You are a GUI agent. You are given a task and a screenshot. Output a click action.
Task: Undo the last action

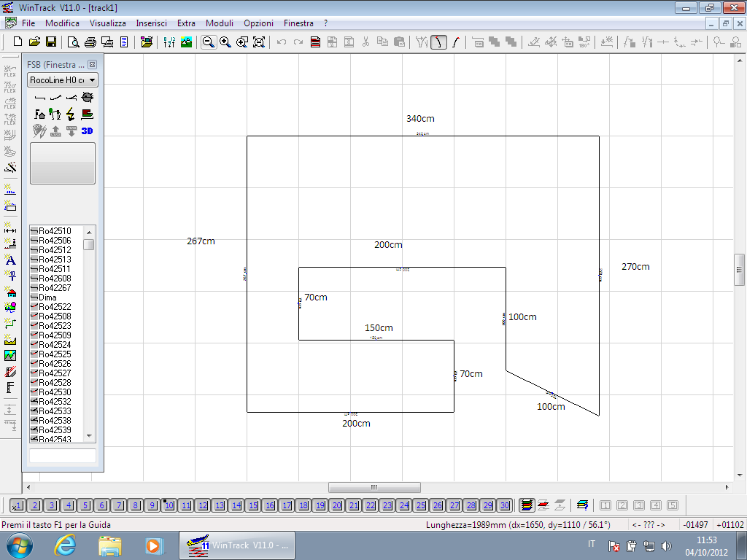point(282,42)
